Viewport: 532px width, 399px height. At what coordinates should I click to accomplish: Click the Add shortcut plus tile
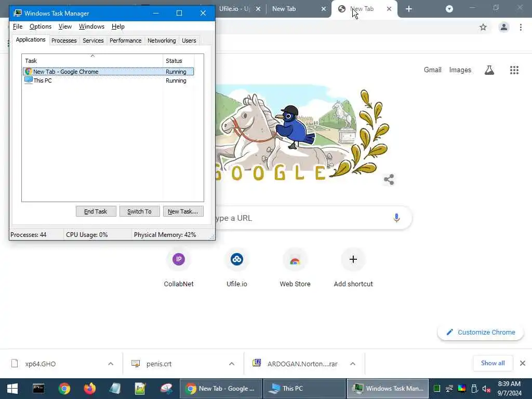pos(353,268)
